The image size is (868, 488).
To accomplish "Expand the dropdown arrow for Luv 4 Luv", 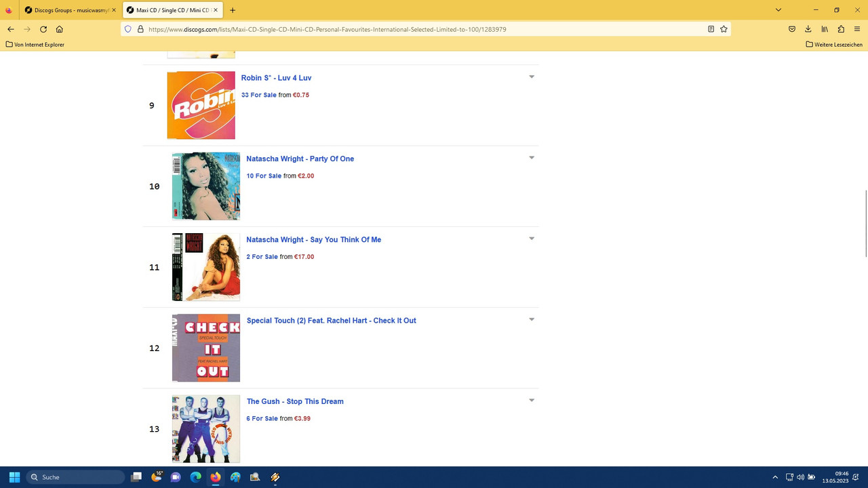I will click(532, 77).
